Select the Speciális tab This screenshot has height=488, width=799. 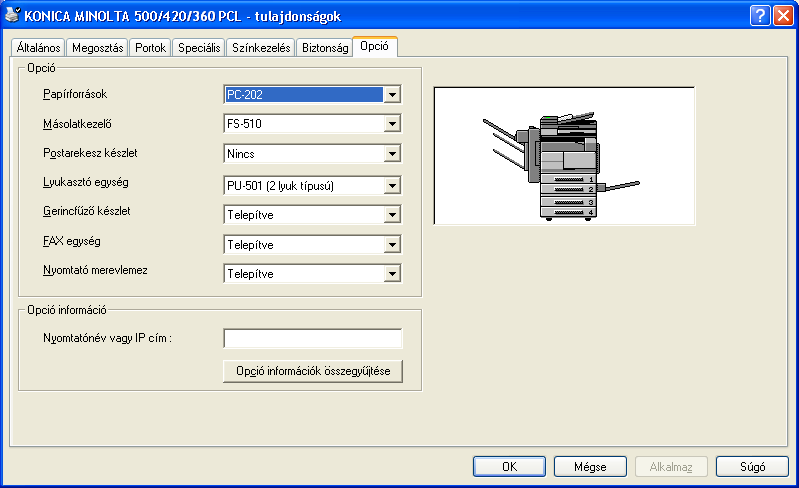tap(199, 47)
